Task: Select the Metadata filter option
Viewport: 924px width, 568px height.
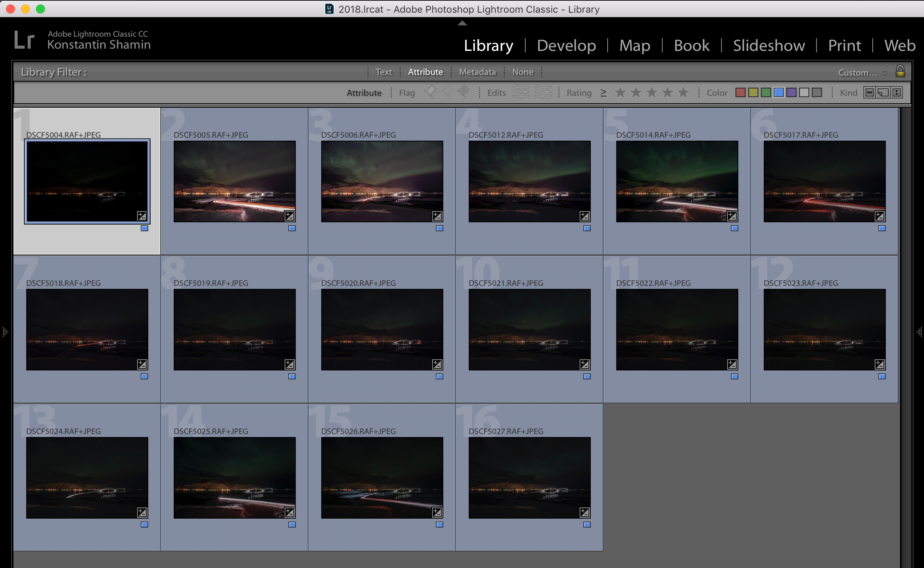Action: pyautogui.click(x=477, y=72)
